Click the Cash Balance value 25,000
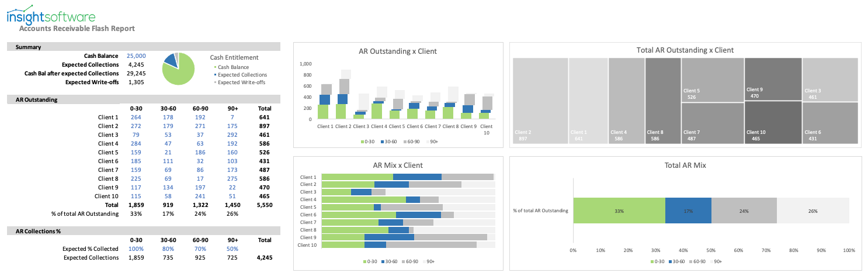The width and height of the screenshot is (868, 276). point(136,56)
